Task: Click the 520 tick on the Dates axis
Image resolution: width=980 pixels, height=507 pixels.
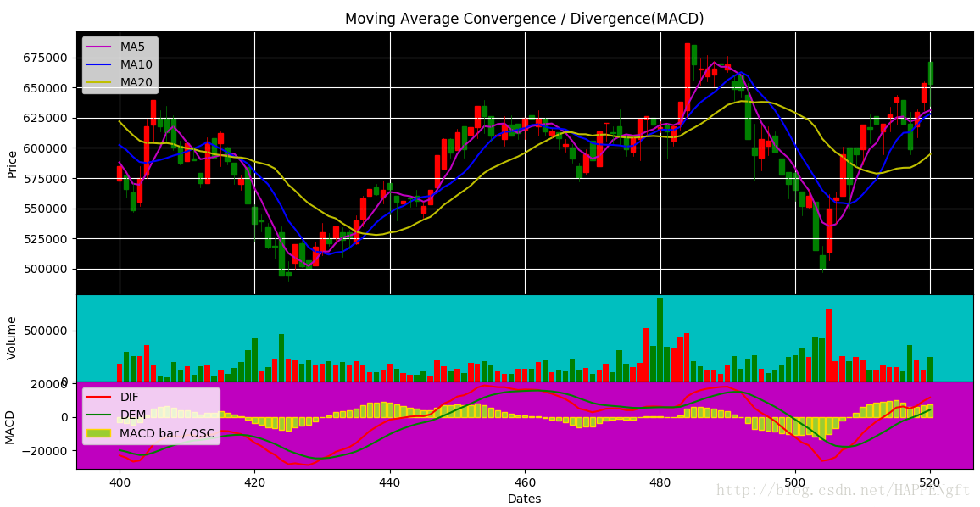Action: (931, 482)
